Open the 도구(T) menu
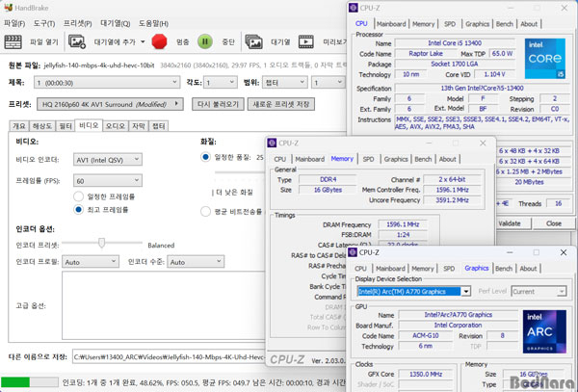This screenshot has width=578, height=392. point(44,23)
